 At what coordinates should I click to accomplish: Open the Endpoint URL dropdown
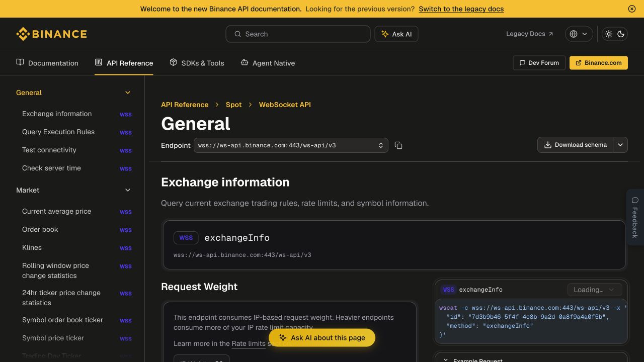291,145
